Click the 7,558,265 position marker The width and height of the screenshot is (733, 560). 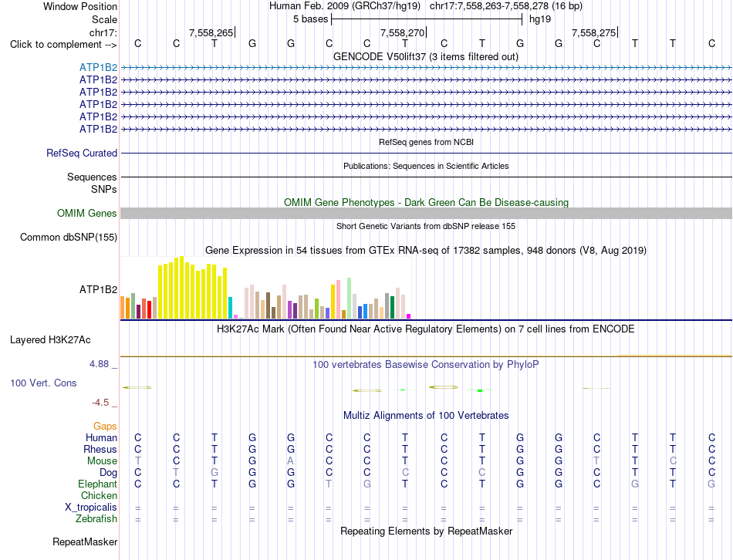pos(211,32)
